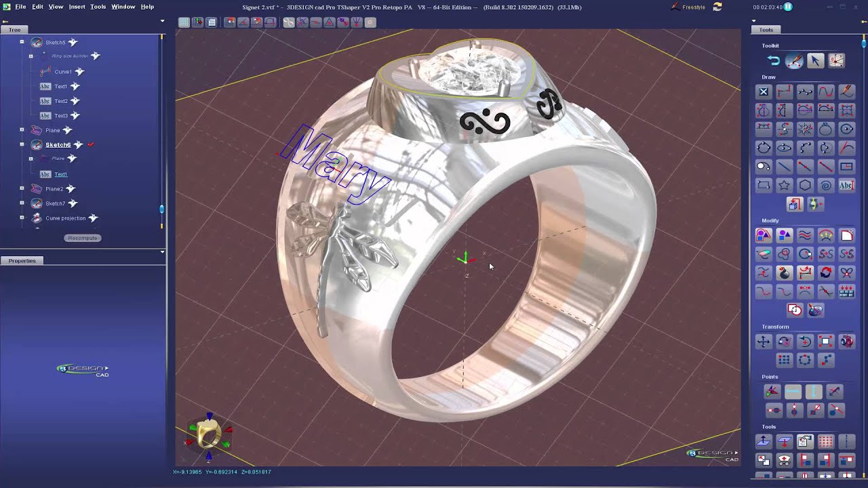Viewport: 868px width, 488px height.
Task: Expand the Curve projection tree node
Action: pos(22,218)
